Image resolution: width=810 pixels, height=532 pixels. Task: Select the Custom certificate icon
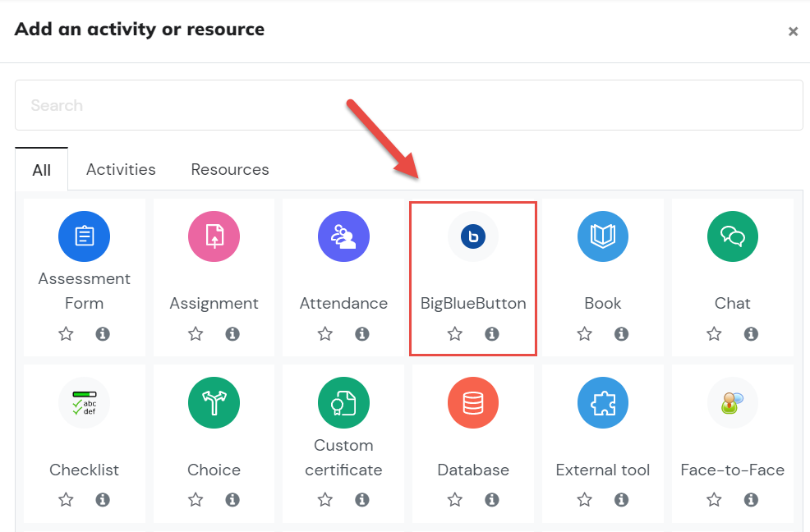click(343, 403)
